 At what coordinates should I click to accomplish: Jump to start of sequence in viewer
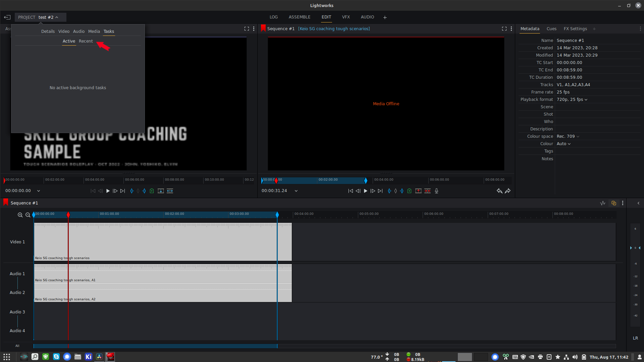(351, 191)
